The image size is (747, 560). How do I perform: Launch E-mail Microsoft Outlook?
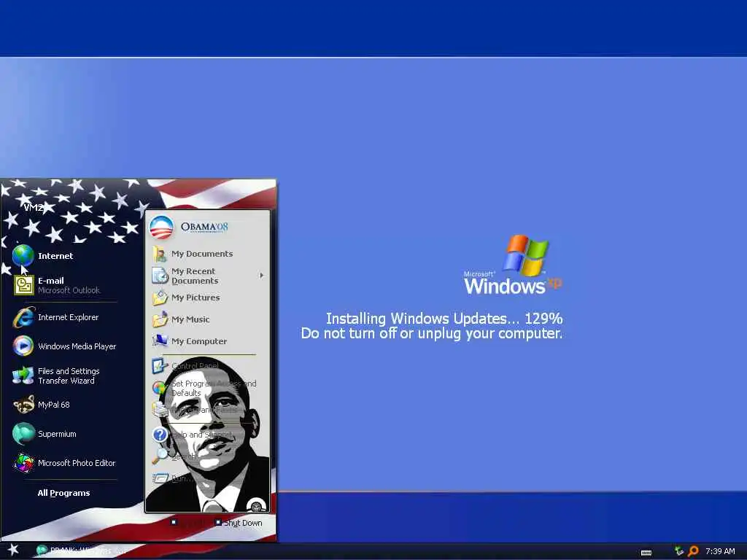point(57,285)
